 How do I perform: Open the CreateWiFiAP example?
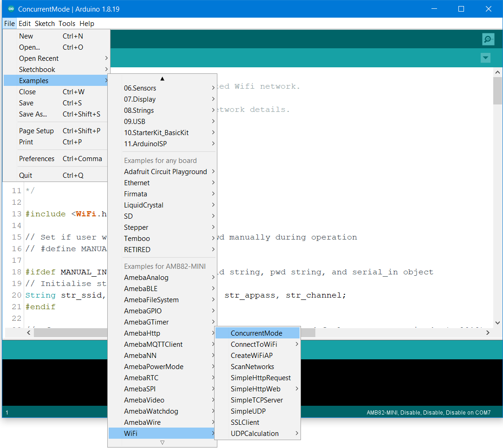point(252,356)
